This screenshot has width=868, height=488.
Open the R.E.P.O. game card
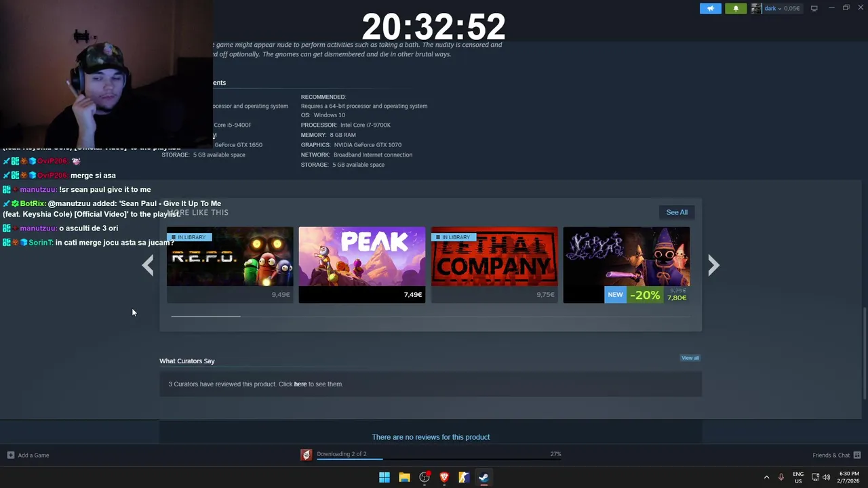[230, 264]
